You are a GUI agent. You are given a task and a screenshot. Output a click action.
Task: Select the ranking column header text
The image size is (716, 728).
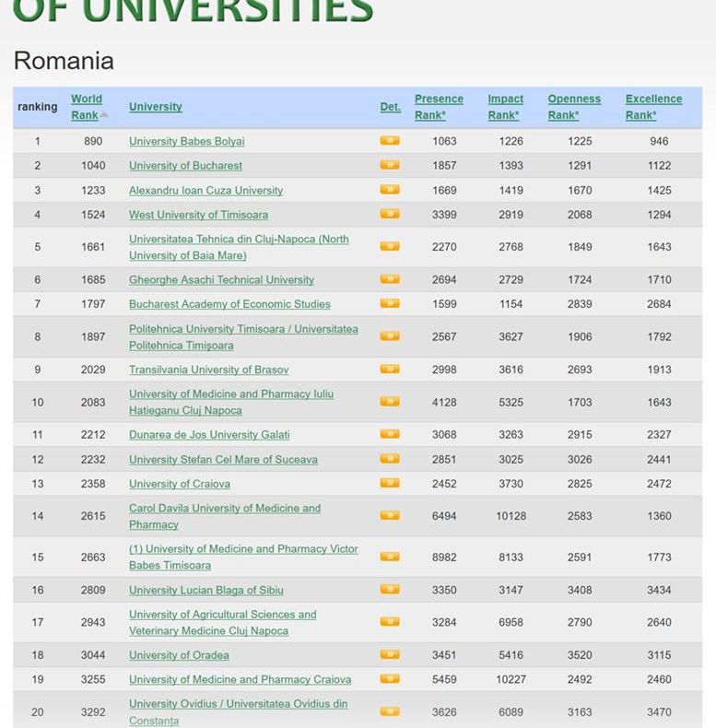point(38,107)
